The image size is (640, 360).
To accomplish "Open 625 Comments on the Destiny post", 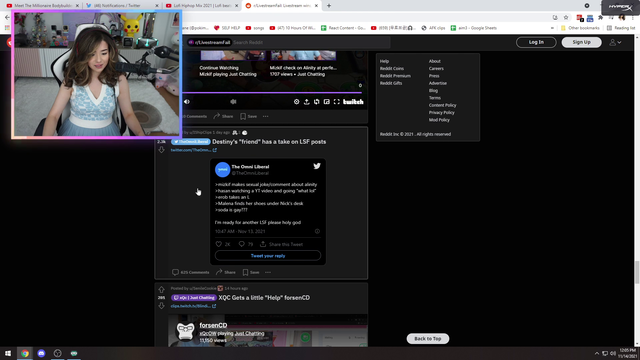I will point(191,272).
